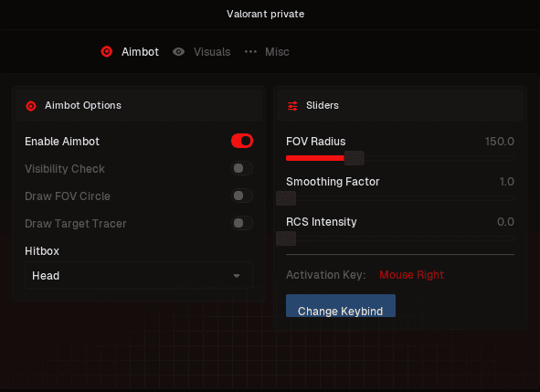Click the sliders icon in Sliders panel header
The image size is (540, 392).
pyautogui.click(x=292, y=106)
